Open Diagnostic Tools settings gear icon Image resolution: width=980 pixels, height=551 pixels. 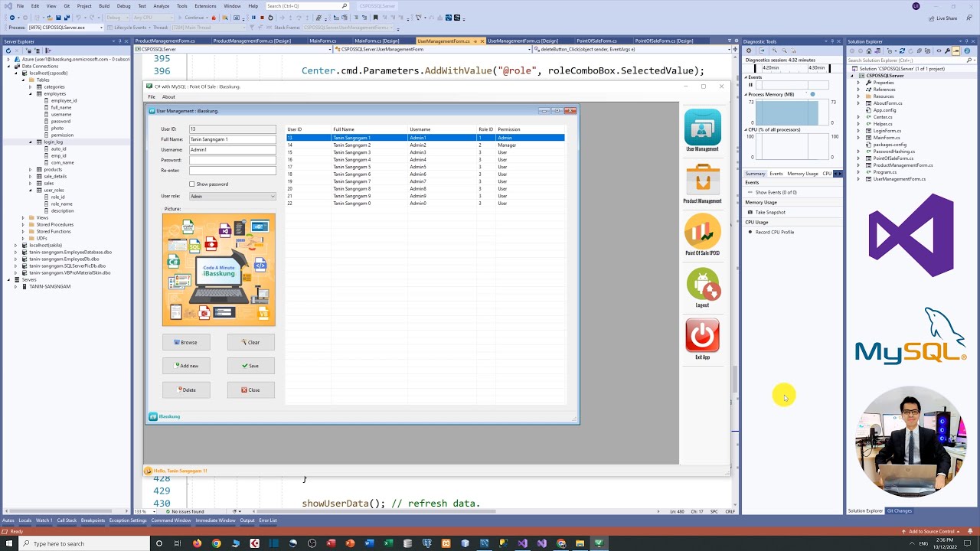(x=749, y=51)
